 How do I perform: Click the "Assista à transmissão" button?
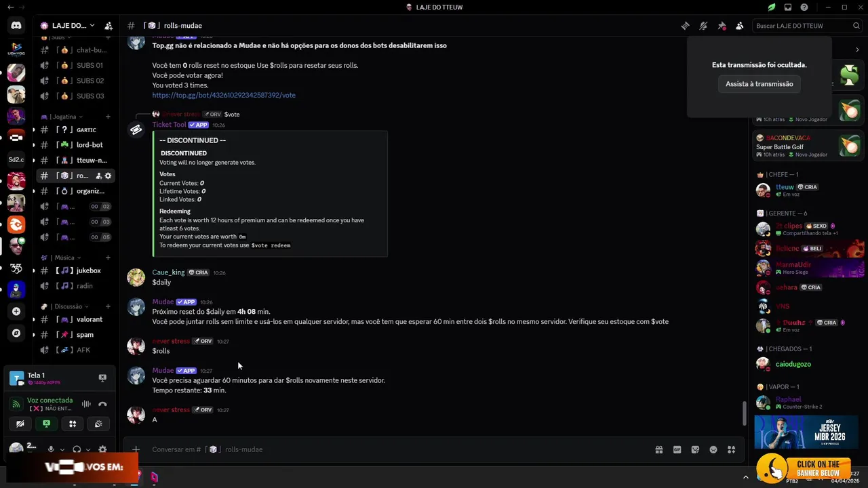pyautogui.click(x=759, y=84)
